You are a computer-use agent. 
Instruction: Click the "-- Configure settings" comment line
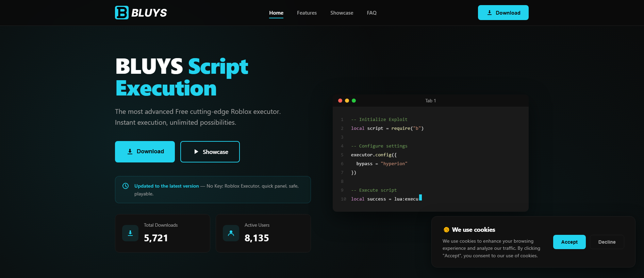379,146
